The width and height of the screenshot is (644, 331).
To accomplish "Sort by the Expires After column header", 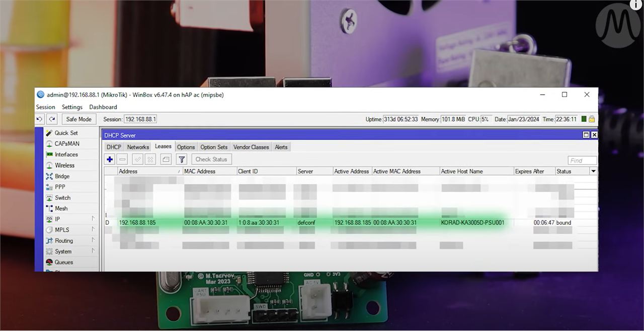I will point(534,171).
